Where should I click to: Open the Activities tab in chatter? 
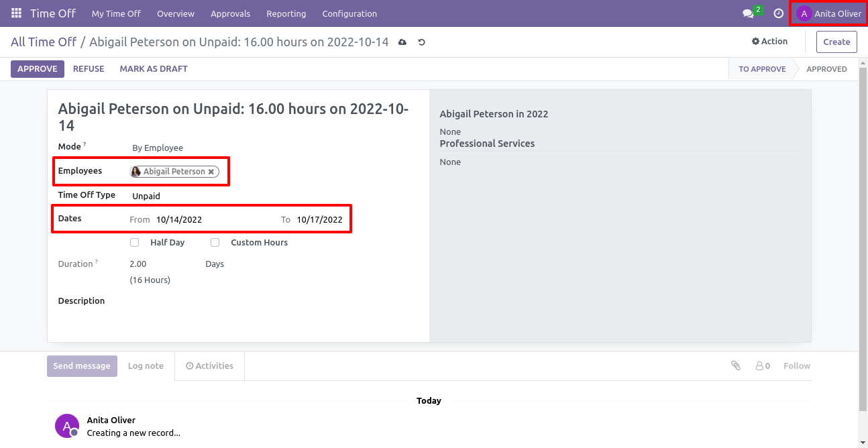click(209, 366)
